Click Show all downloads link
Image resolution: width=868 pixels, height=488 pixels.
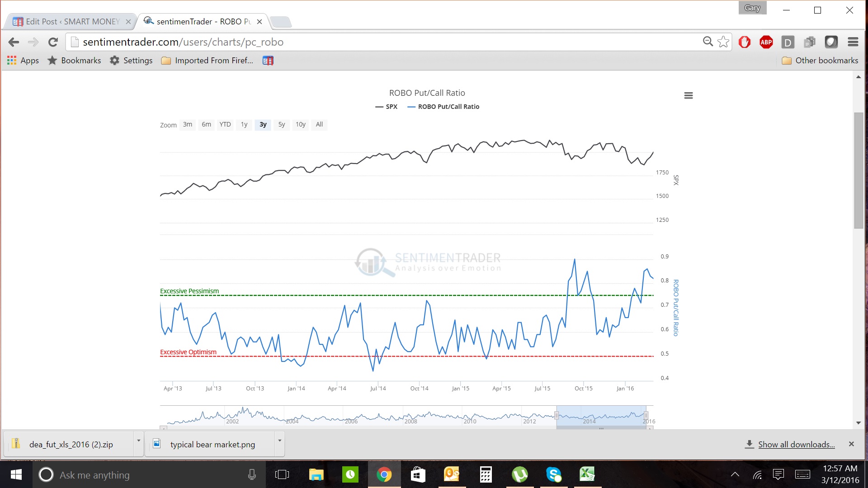796,444
